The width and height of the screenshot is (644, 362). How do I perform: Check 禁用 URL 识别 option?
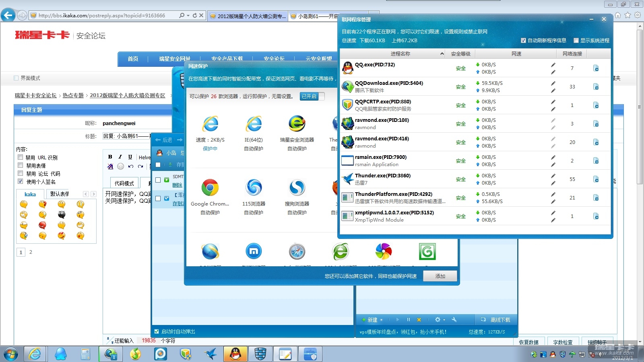tap(20, 157)
